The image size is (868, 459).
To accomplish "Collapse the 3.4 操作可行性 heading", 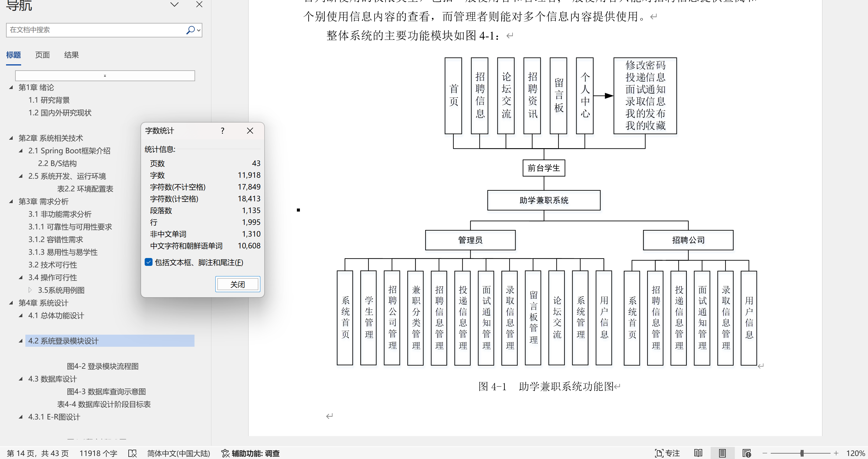I will point(21,278).
